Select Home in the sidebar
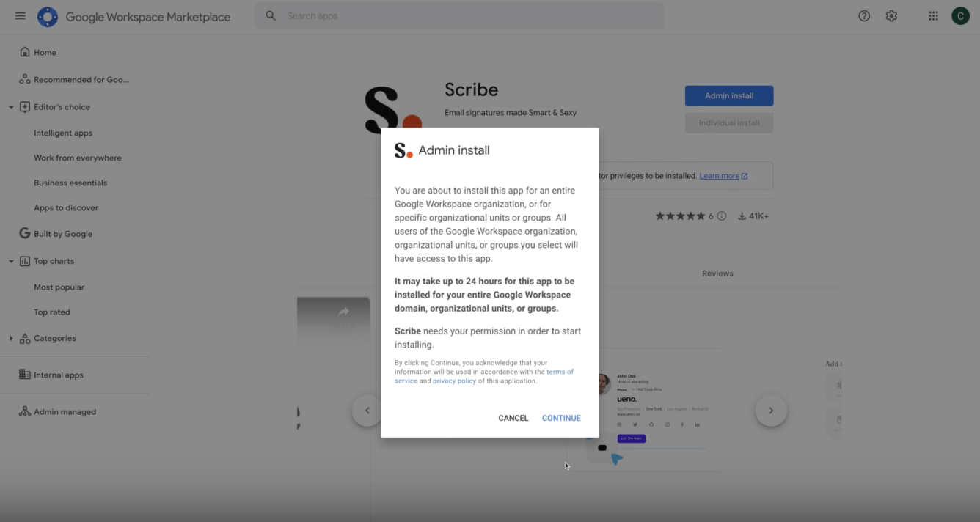 tap(45, 53)
